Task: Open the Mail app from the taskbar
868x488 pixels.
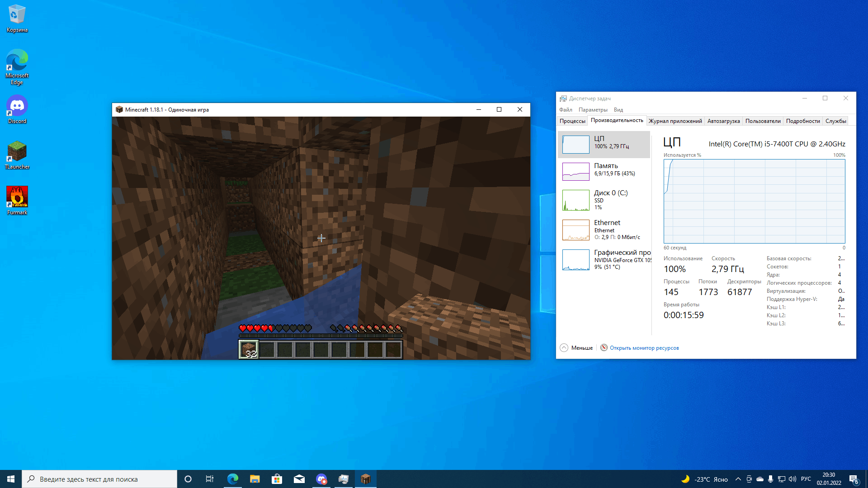Action: point(299,479)
